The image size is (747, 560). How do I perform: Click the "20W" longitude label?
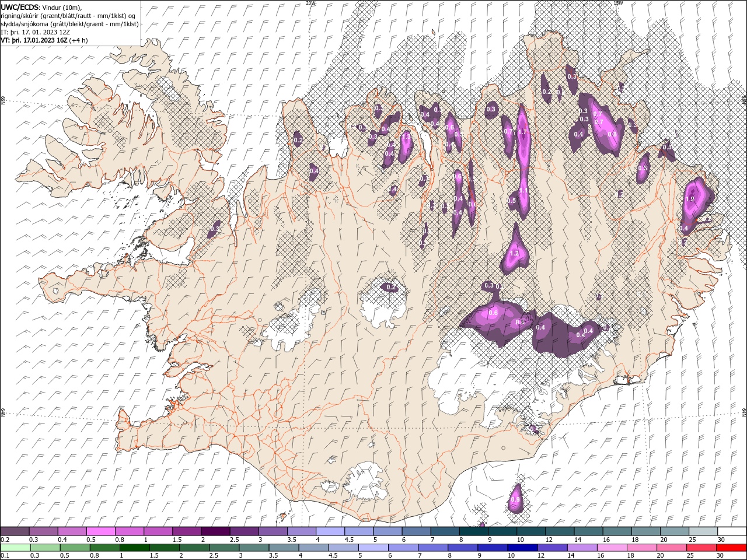pyautogui.click(x=310, y=3)
